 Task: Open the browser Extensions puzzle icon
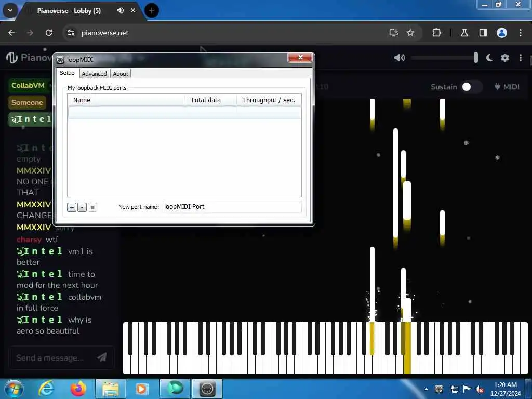pos(436,33)
